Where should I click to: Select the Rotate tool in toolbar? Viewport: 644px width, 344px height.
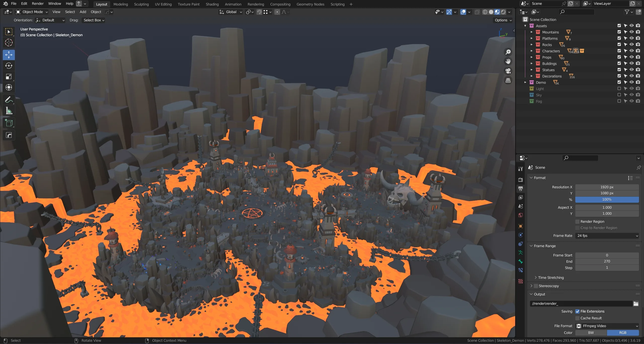tap(9, 66)
